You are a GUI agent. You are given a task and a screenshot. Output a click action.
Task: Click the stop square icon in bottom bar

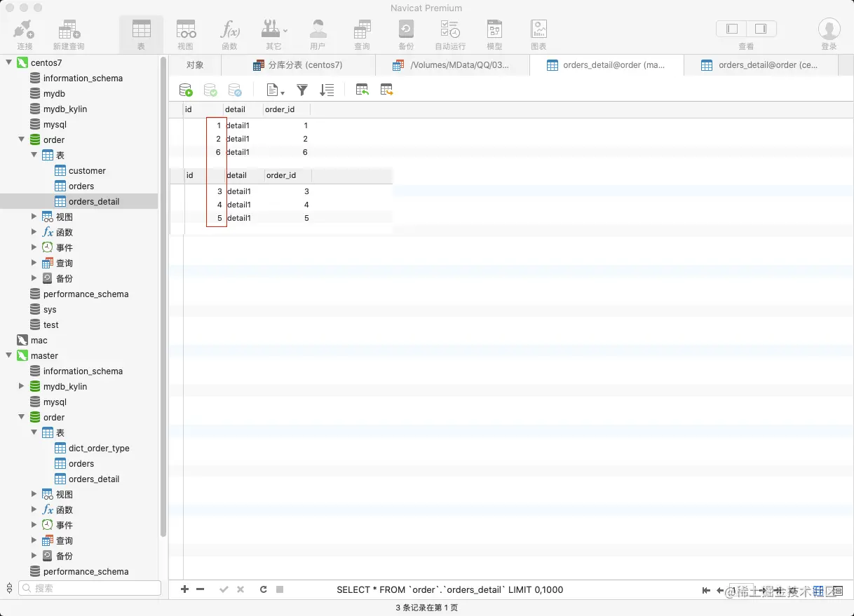(280, 589)
